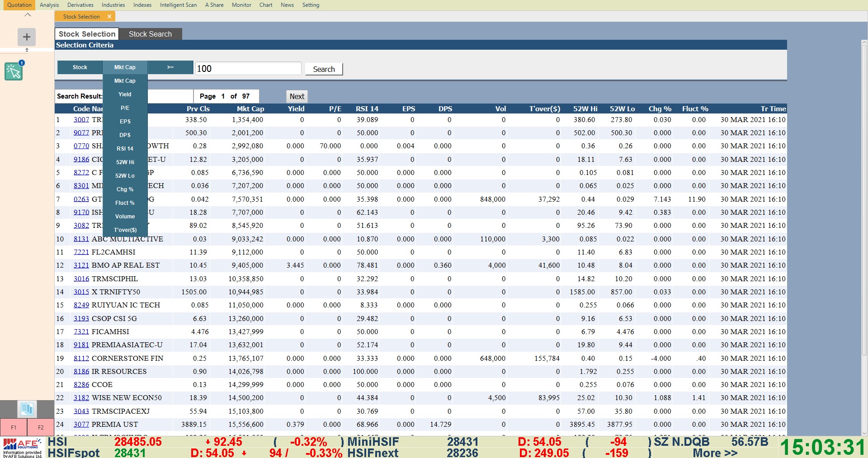Viewport: 868px width, 458px height.
Task: Open the Mkt Cap criteria dropdown
Action: tap(125, 67)
